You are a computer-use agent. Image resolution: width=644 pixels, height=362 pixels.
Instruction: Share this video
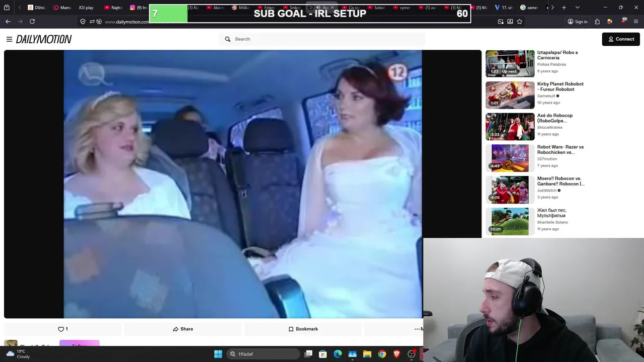183,329
